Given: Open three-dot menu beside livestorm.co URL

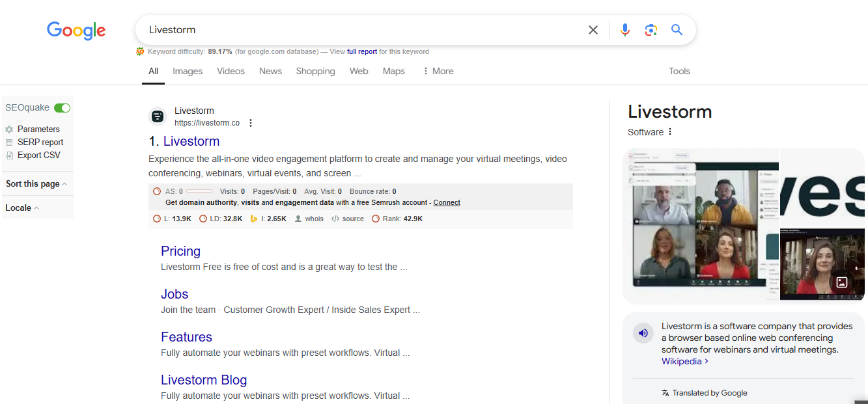Looking at the screenshot, I should (x=251, y=123).
